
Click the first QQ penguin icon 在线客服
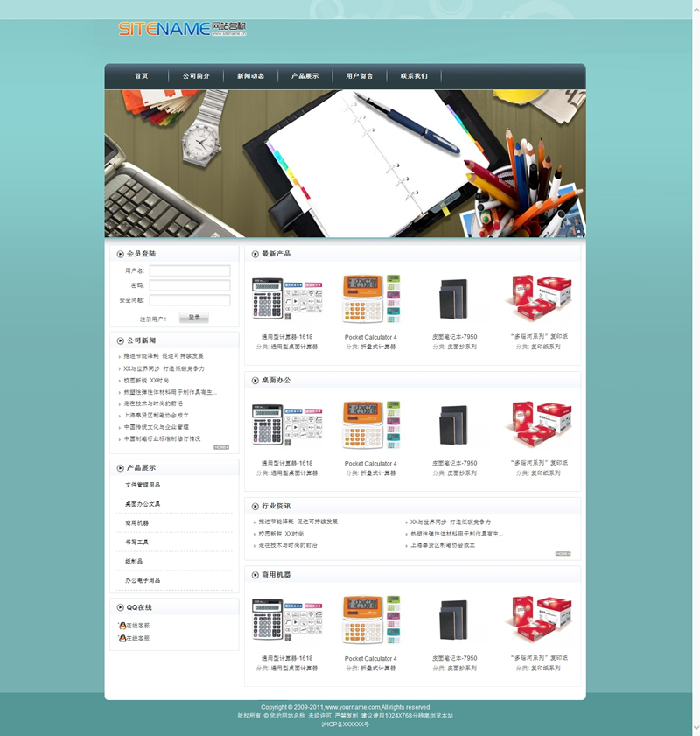pyautogui.click(x=122, y=626)
